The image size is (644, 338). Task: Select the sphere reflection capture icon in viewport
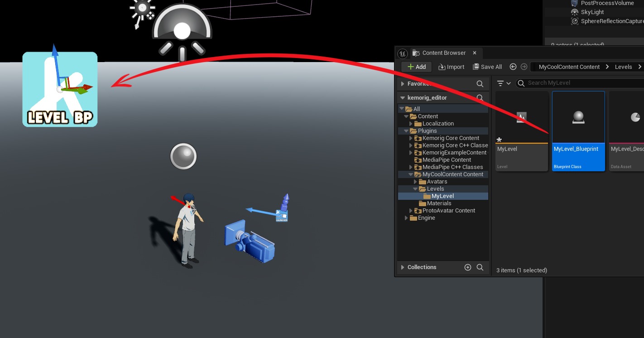(x=183, y=157)
